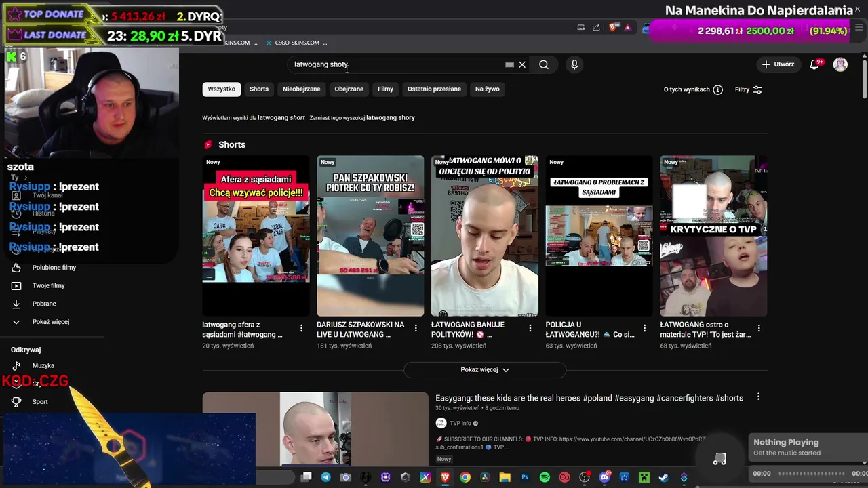The width and height of the screenshot is (868, 488).
Task: Open Google Chrome from the taskbar
Action: tap(465, 477)
